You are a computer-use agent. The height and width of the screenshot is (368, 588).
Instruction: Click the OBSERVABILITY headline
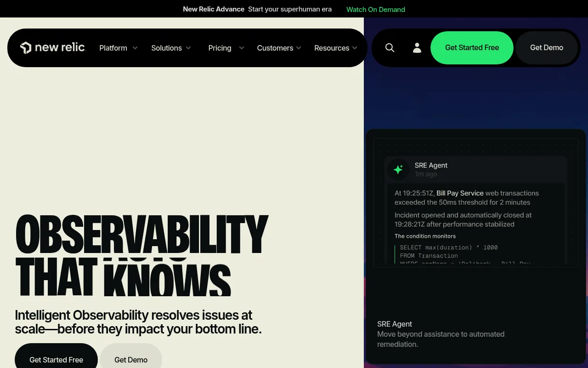coord(141,235)
